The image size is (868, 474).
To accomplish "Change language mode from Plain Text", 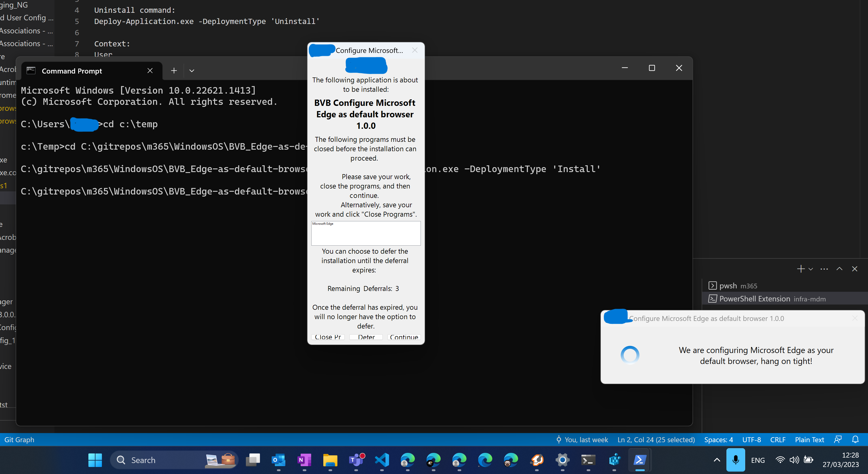I will (x=809, y=440).
